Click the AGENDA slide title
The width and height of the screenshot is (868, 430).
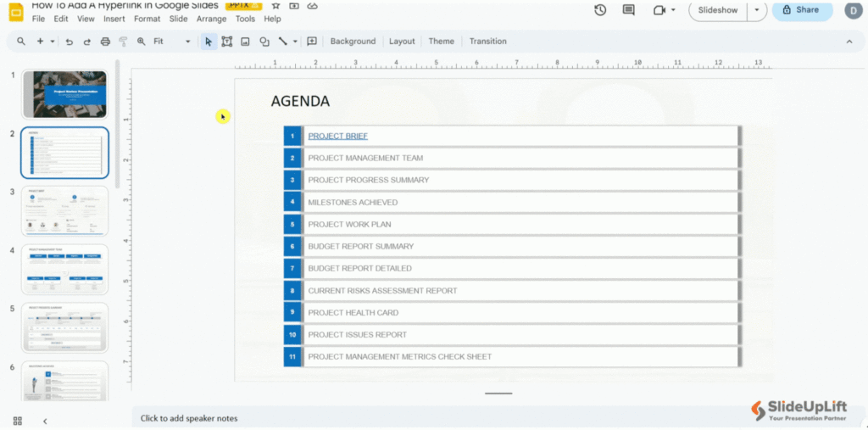[x=300, y=101]
